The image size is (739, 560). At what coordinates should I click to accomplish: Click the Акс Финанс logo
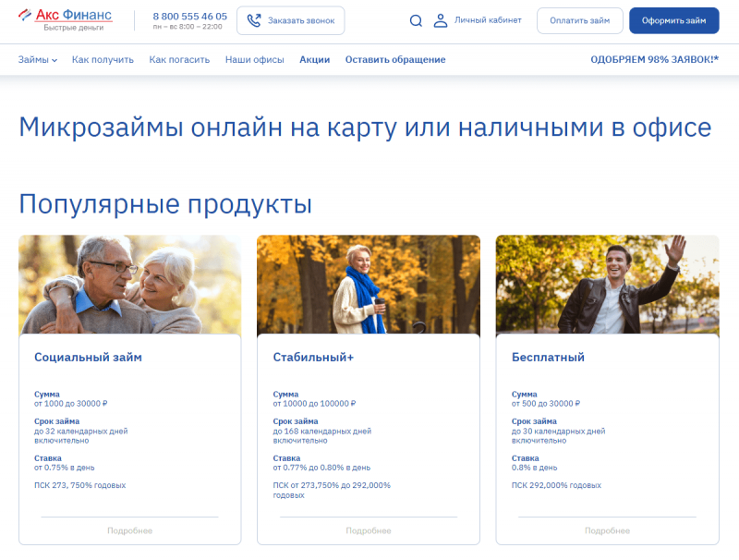pyautogui.click(x=65, y=18)
